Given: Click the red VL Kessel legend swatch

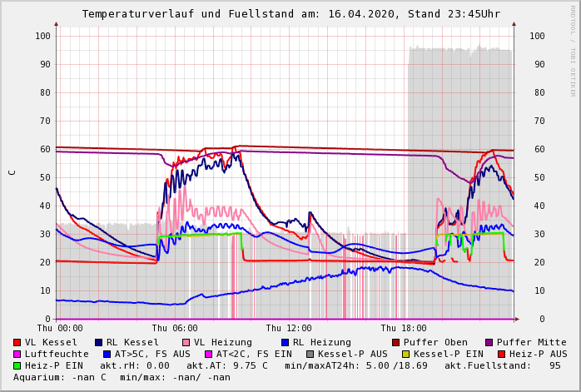Looking at the screenshot, I should click(x=17, y=343).
